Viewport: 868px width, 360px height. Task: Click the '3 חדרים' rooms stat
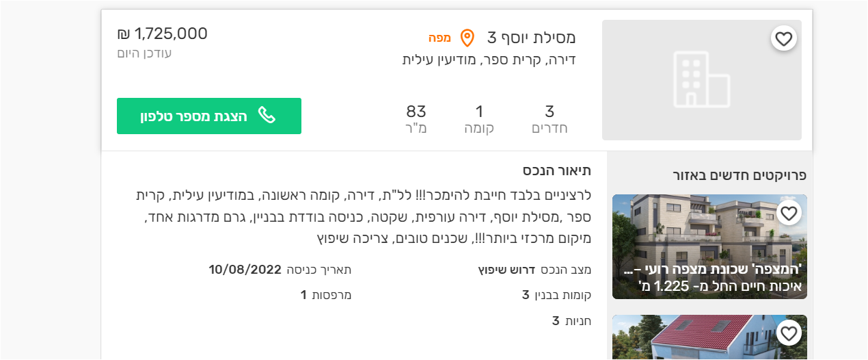pyautogui.click(x=550, y=118)
